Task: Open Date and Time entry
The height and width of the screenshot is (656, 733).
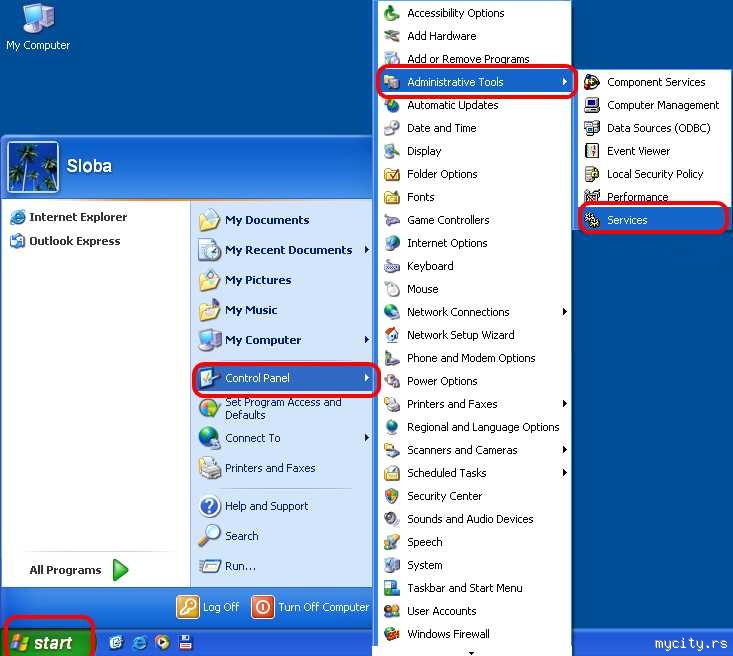Action: (x=474, y=128)
